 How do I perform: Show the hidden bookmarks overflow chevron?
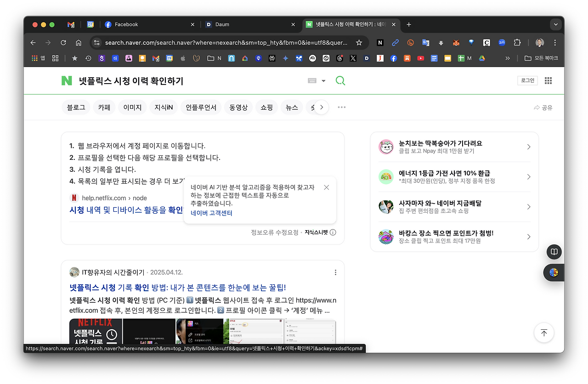[x=508, y=58]
